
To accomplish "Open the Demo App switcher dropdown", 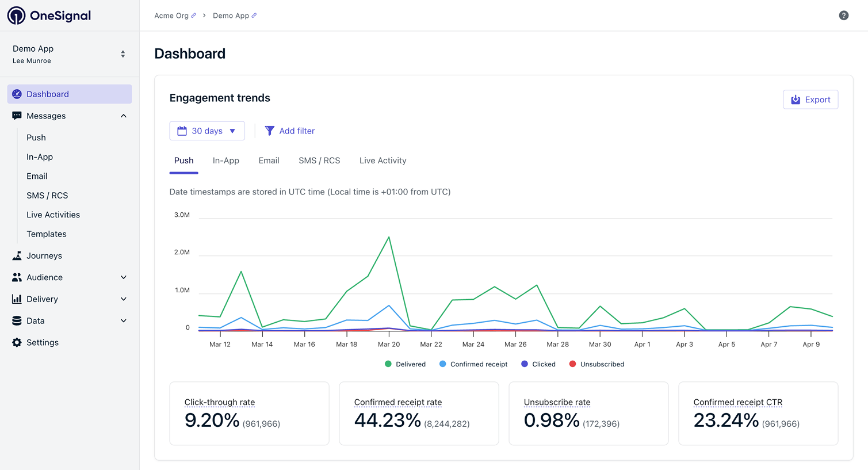I will pyautogui.click(x=70, y=54).
